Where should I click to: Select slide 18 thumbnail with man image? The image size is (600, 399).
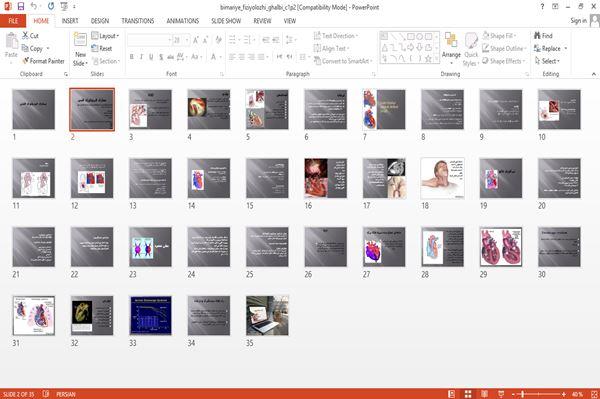point(442,178)
